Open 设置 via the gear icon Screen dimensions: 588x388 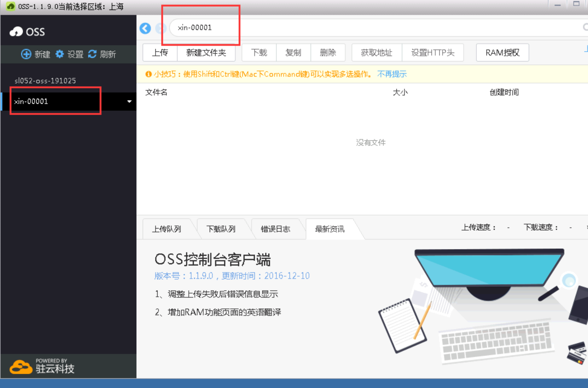(x=60, y=54)
